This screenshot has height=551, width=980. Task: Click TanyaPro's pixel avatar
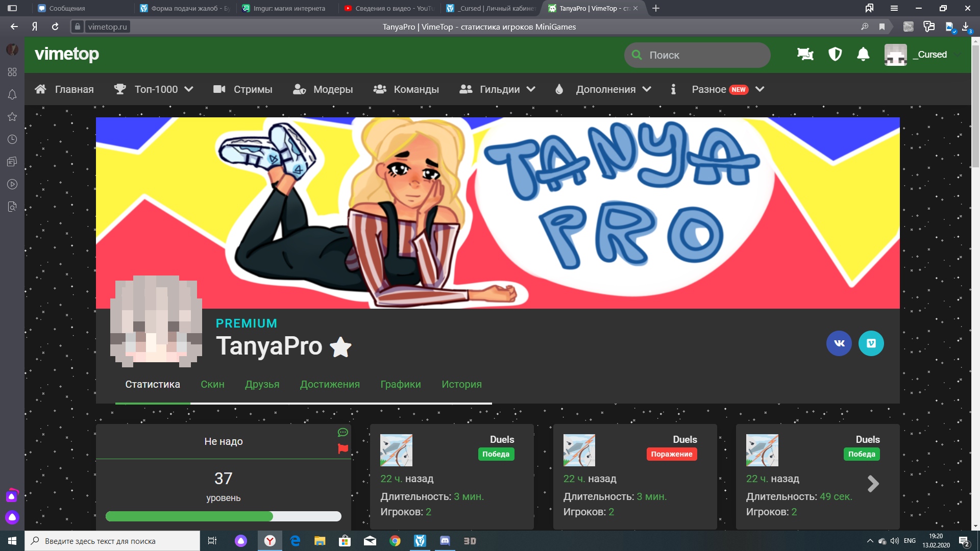[x=156, y=321]
